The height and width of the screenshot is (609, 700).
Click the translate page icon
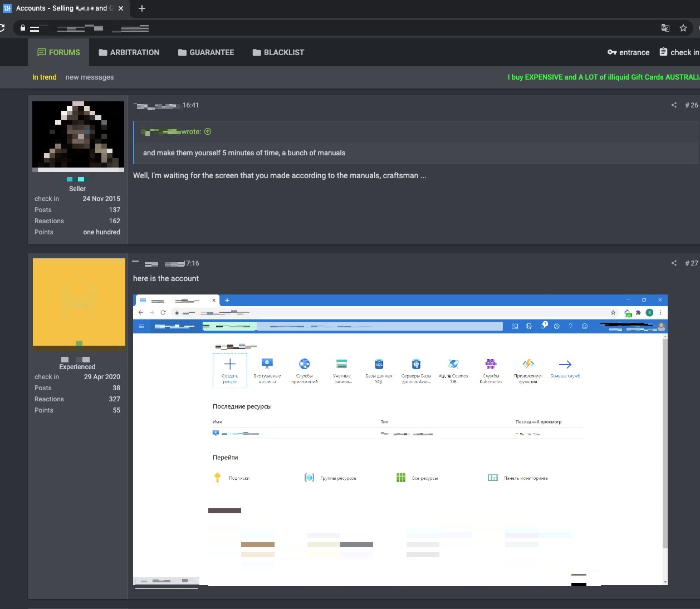click(x=665, y=28)
